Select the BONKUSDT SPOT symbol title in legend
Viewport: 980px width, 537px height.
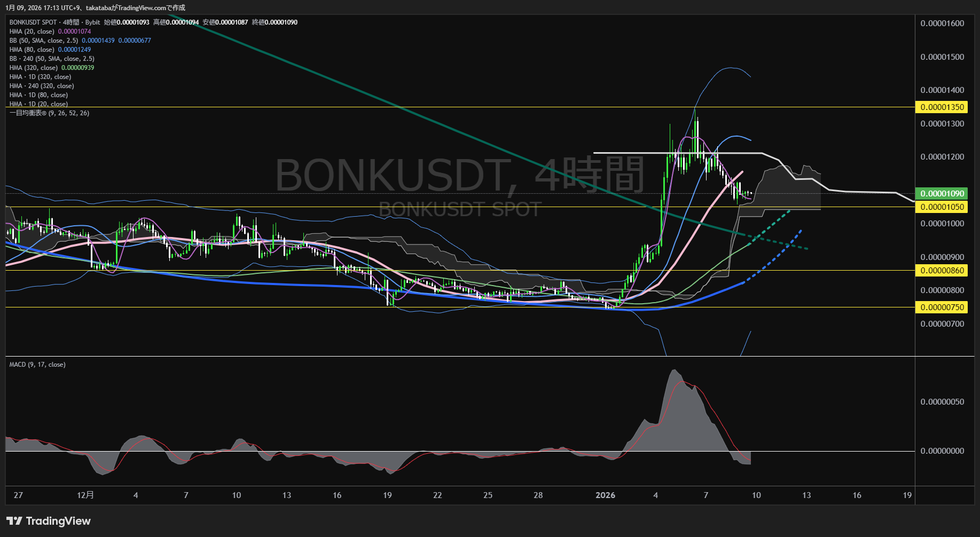pyautogui.click(x=33, y=22)
